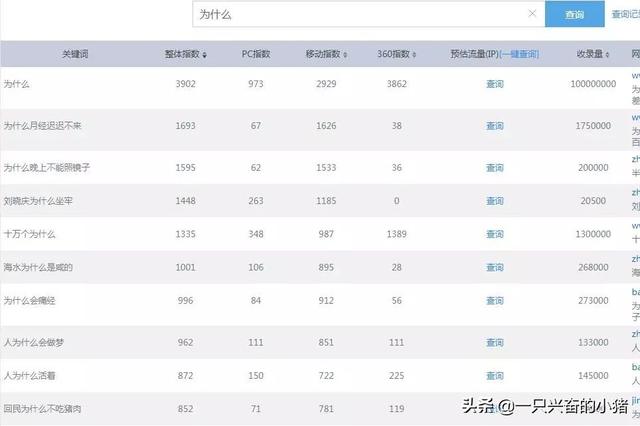Click 查询 link in 为什么月经迟迟不来 row
640x426 pixels.
click(495, 126)
